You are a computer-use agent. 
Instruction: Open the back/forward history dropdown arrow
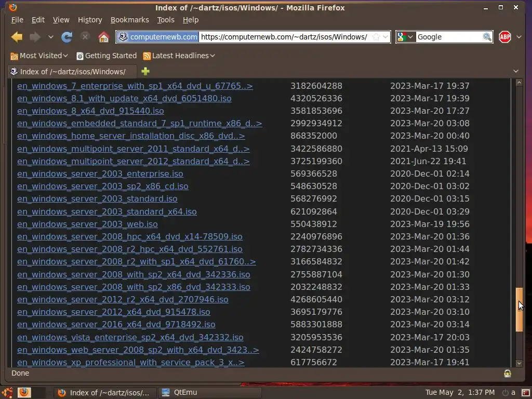(x=50, y=37)
